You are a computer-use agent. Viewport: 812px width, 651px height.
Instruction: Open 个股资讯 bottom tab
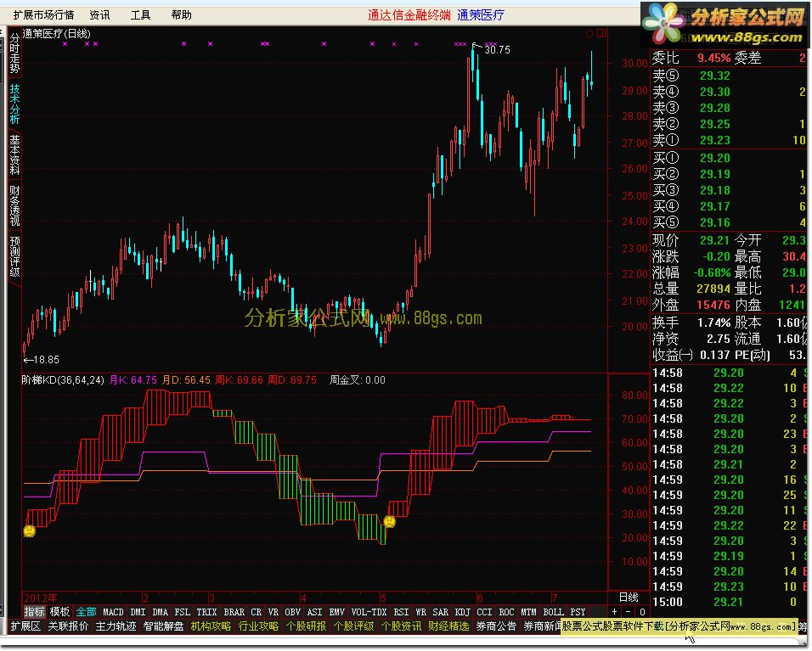[x=402, y=626]
